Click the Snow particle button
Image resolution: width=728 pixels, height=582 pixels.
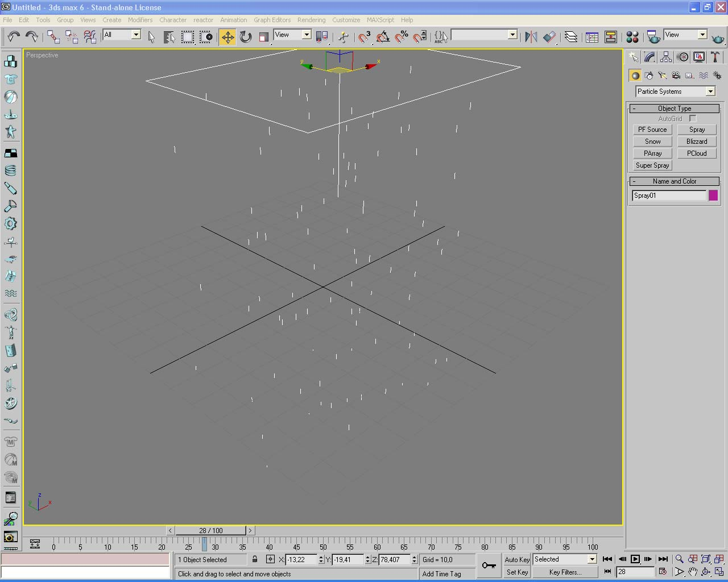(652, 142)
